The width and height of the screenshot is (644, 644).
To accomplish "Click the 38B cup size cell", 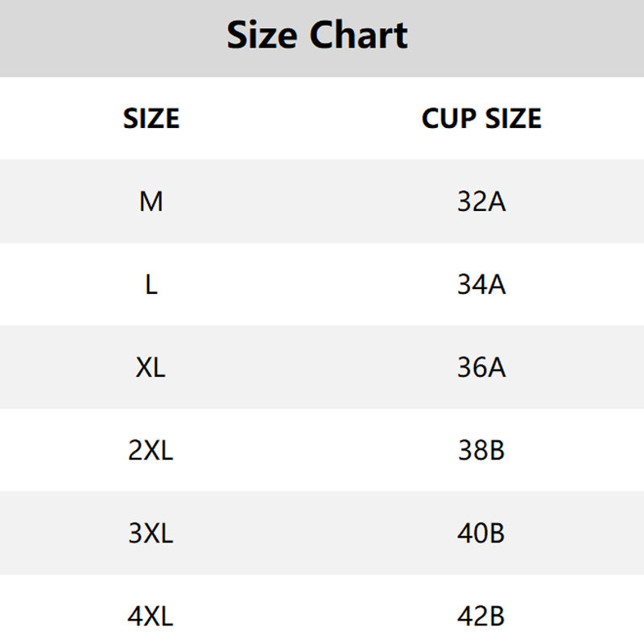I will click(481, 450).
